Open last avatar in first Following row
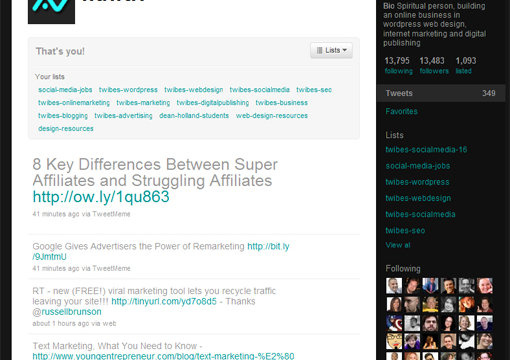Viewport: 510px width, 360px height. (x=485, y=286)
